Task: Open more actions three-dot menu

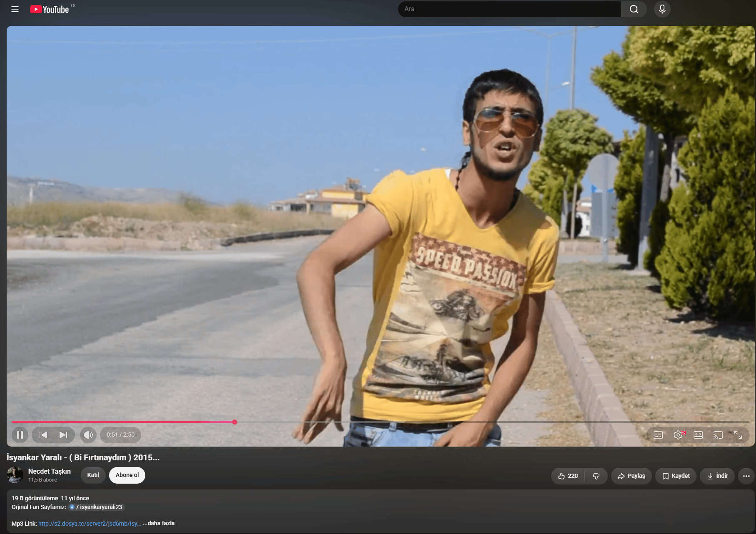Action: [746, 476]
